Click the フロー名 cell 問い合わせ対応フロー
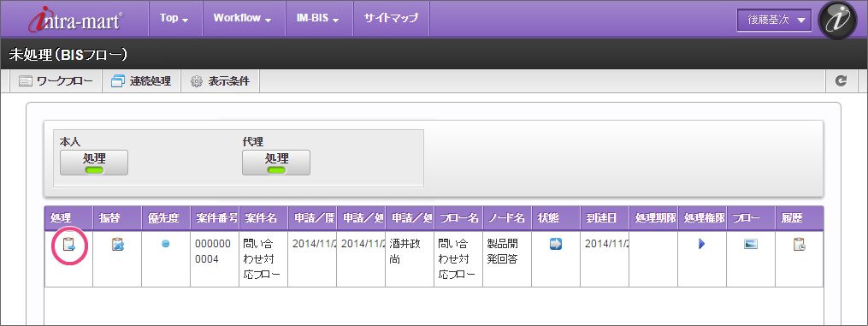The height and width of the screenshot is (326, 868). click(458, 259)
